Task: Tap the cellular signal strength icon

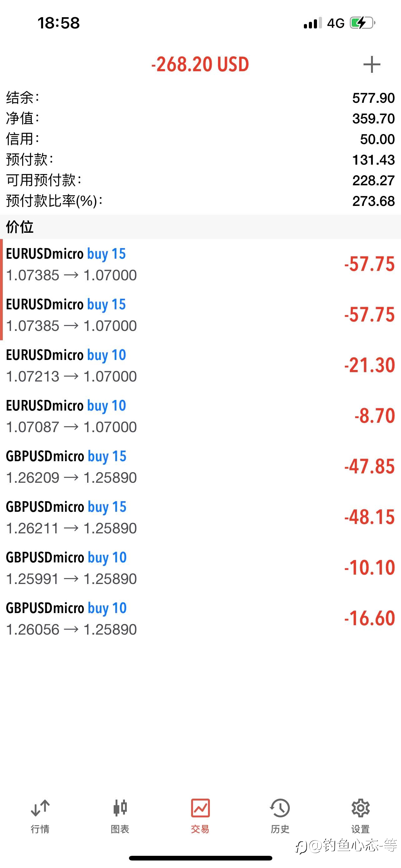Action: tap(313, 23)
